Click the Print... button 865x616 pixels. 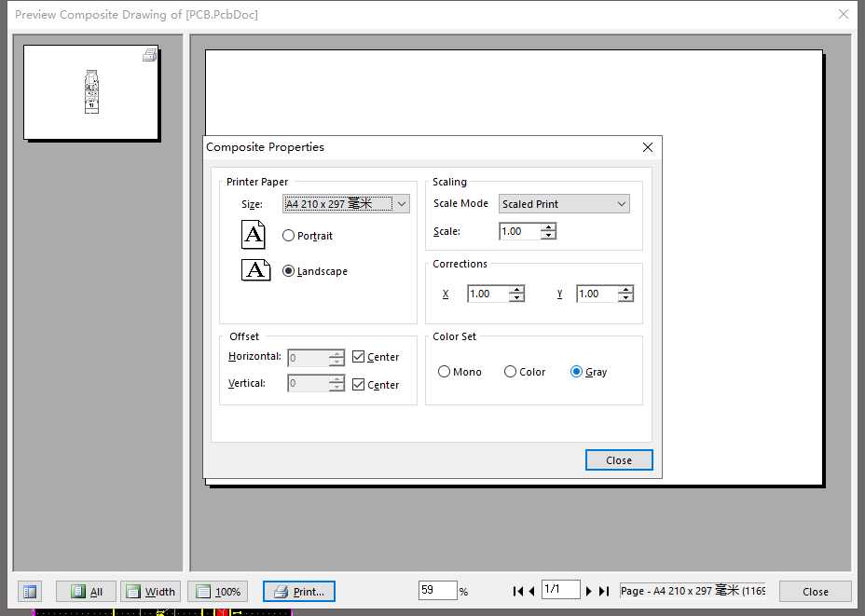(x=299, y=592)
